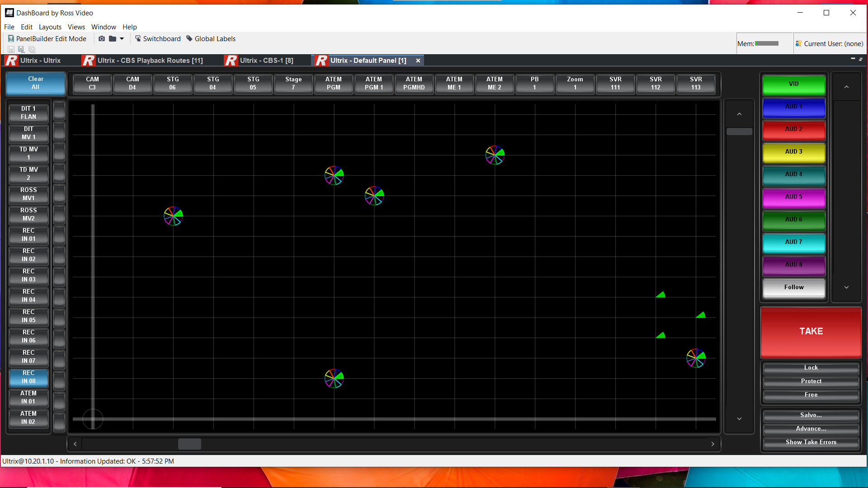Image resolution: width=868 pixels, height=488 pixels.
Task: Toggle the Follow button
Action: pyautogui.click(x=793, y=287)
